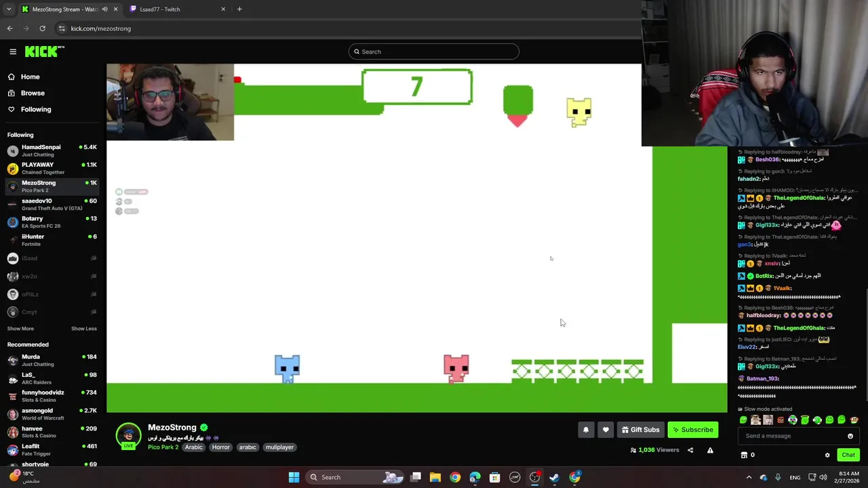
Task: Click the report warning triangle icon
Action: click(x=710, y=450)
